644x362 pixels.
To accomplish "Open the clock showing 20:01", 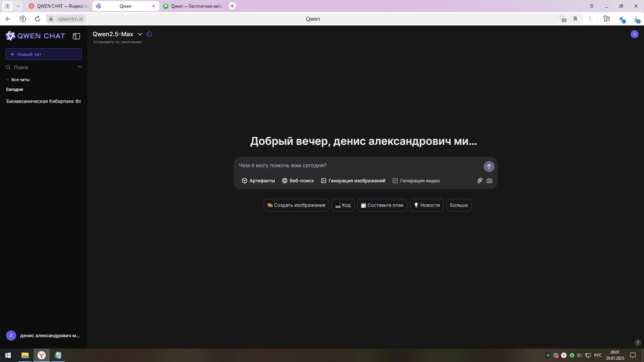I will click(615, 355).
